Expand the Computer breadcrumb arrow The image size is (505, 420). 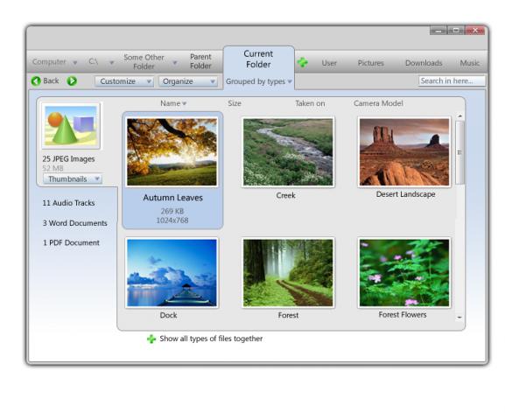tap(75, 62)
